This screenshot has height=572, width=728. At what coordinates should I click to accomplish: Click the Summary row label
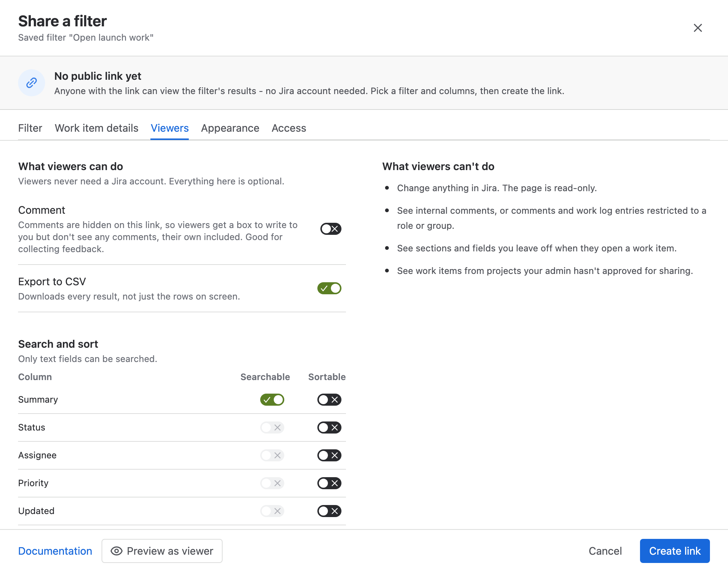tap(38, 400)
